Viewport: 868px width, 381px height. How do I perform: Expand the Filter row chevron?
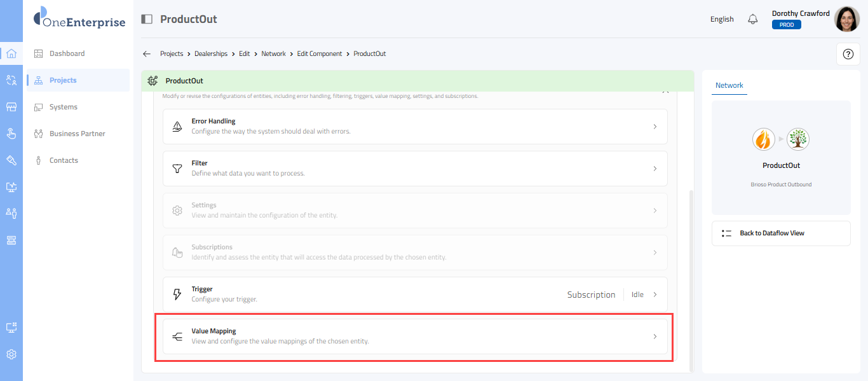click(654, 169)
